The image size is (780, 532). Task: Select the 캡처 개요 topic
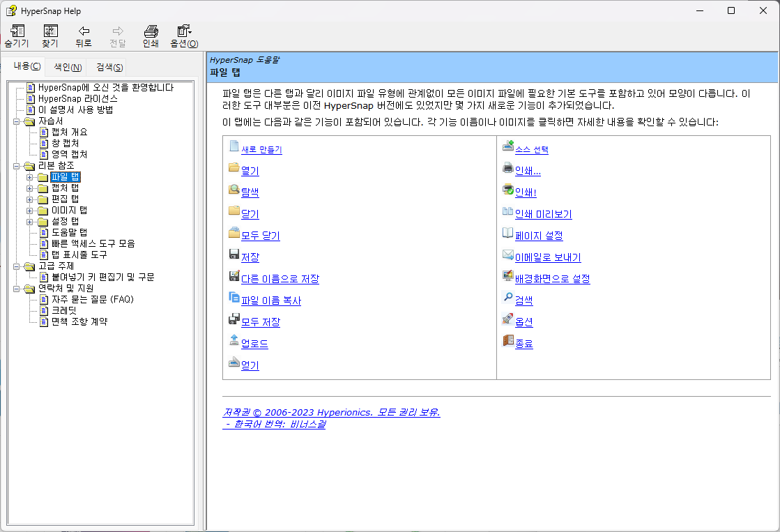[x=70, y=132]
